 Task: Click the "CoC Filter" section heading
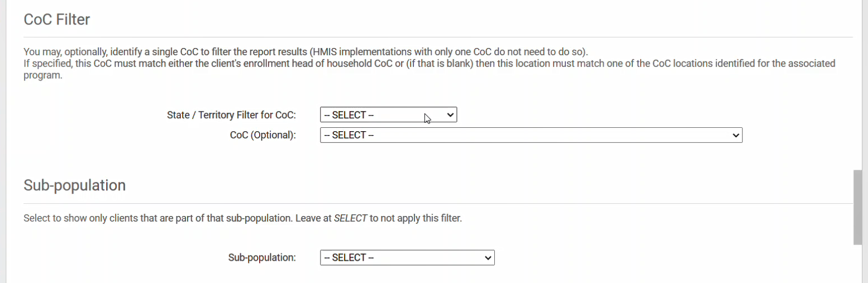[57, 20]
